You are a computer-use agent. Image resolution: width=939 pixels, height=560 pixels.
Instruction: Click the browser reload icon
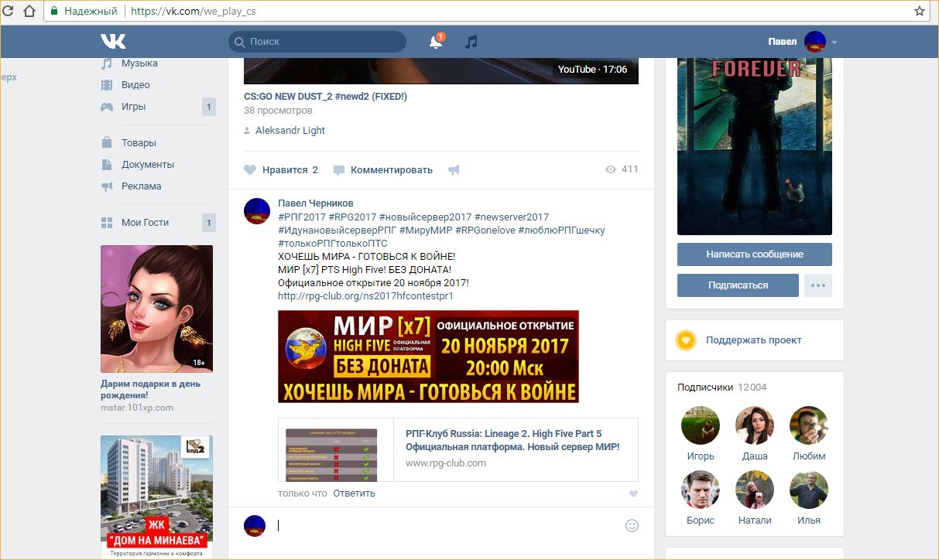[8, 11]
